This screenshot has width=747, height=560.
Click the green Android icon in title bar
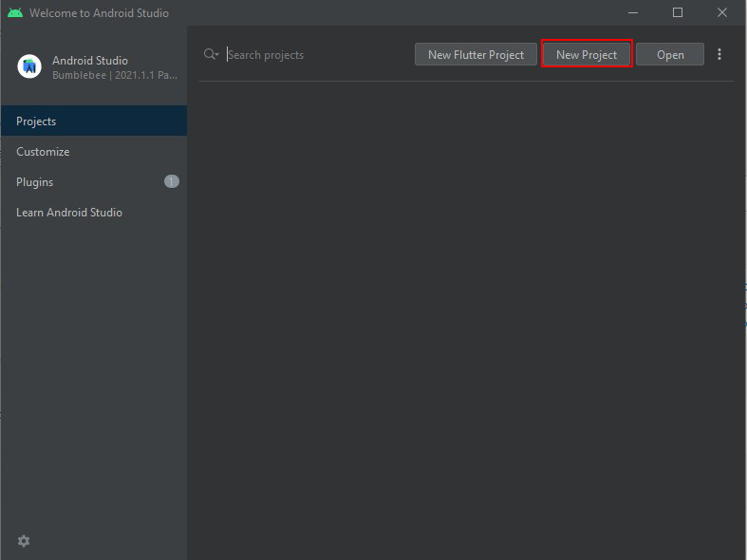(15, 13)
